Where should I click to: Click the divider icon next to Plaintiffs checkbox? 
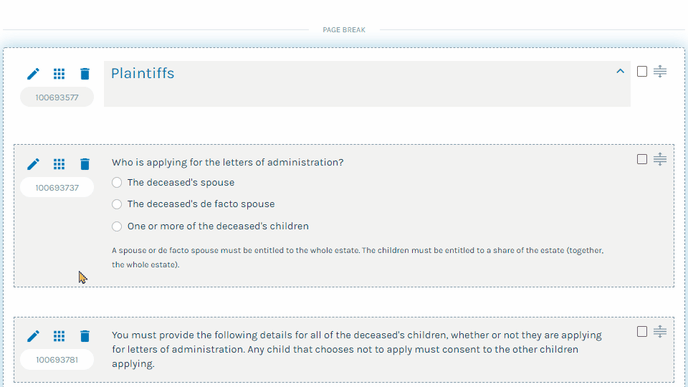point(660,71)
